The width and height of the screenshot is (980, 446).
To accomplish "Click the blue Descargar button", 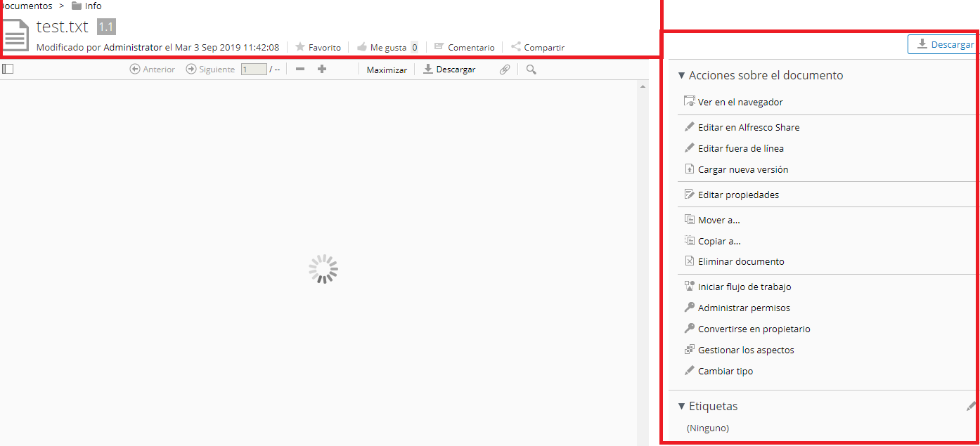I will pos(942,44).
